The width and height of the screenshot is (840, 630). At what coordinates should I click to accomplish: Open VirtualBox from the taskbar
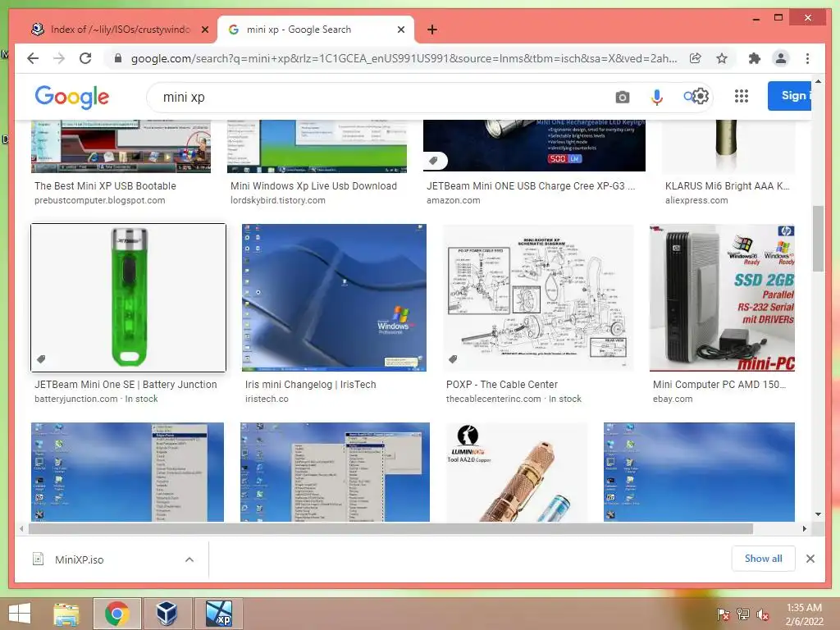(167, 614)
